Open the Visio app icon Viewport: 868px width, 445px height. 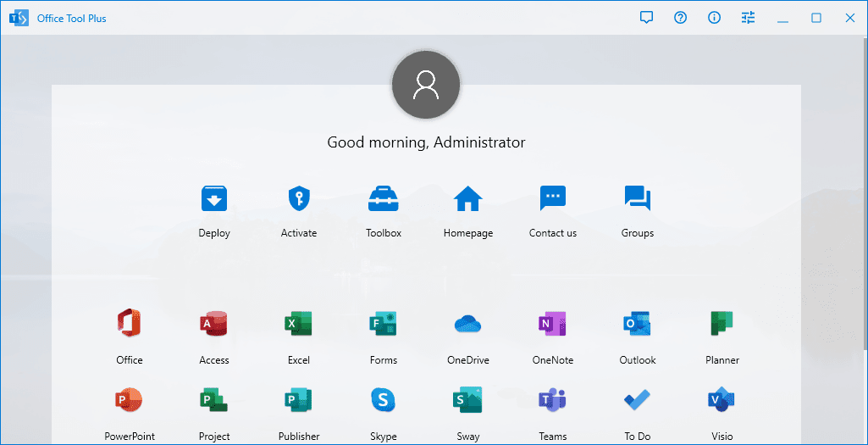[x=721, y=400]
